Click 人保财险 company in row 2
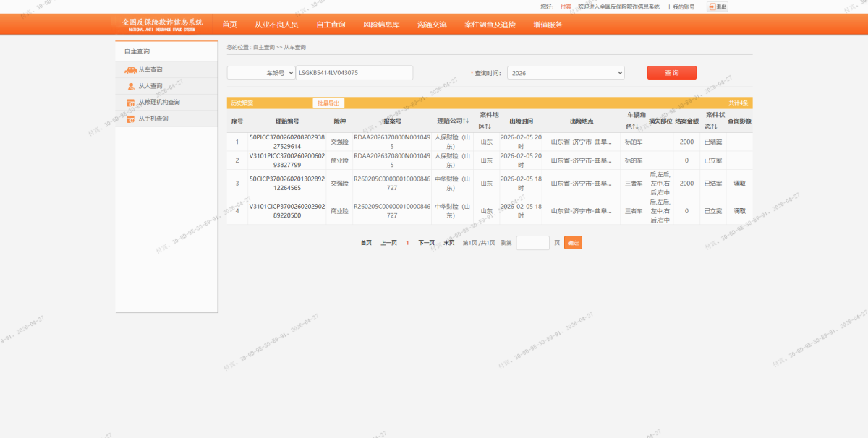 coord(453,160)
